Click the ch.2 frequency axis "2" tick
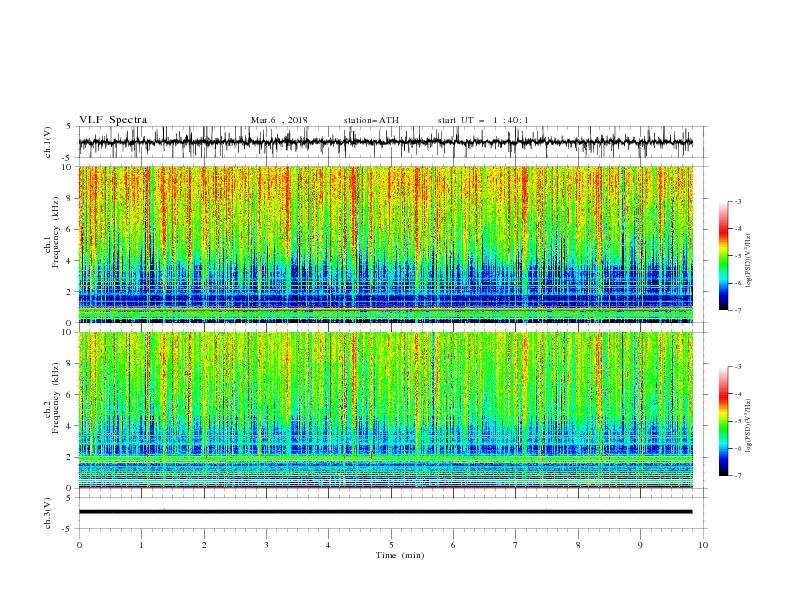Image resolution: width=792 pixels, height=612 pixels. coord(70,457)
